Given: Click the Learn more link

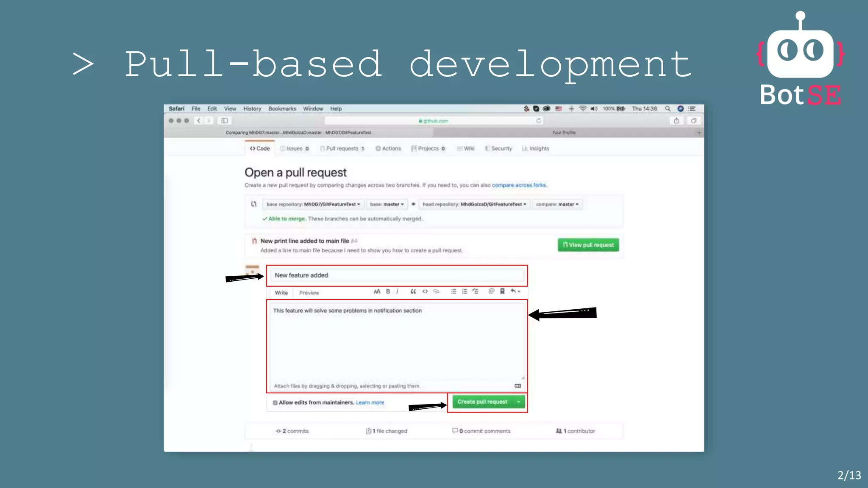Looking at the screenshot, I should pyautogui.click(x=370, y=403).
